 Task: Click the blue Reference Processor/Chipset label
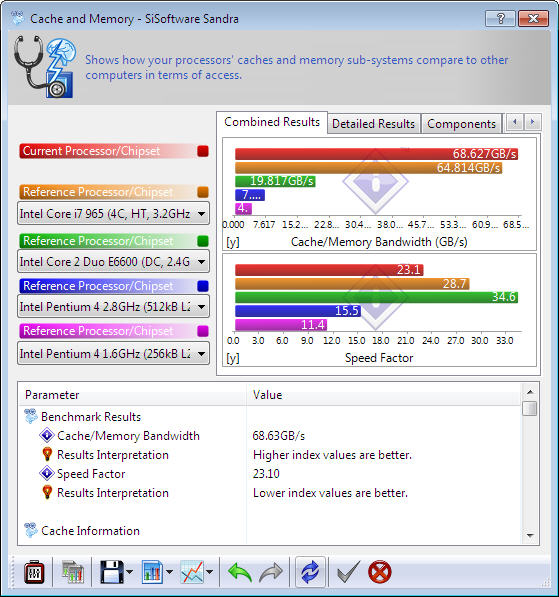coord(107,286)
